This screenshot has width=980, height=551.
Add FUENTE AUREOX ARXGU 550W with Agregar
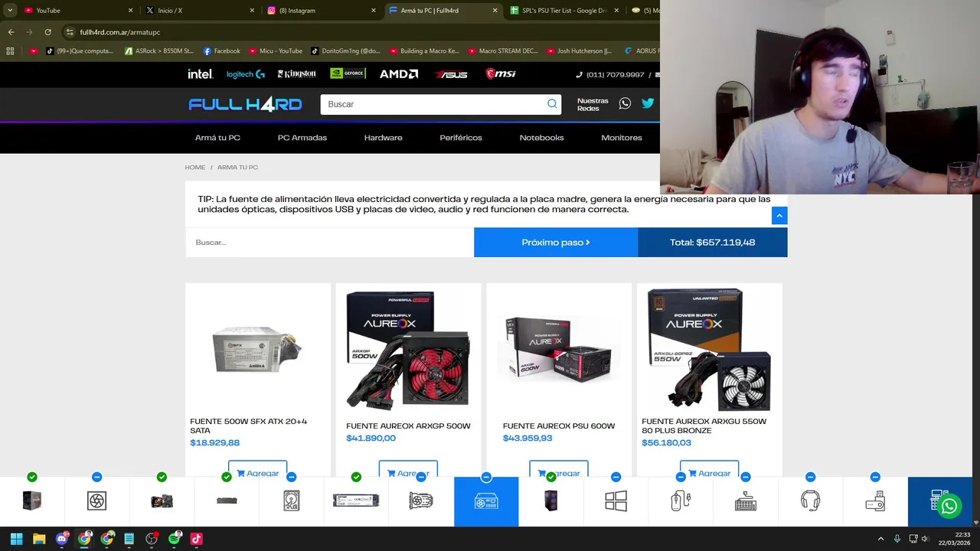point(709,473)
